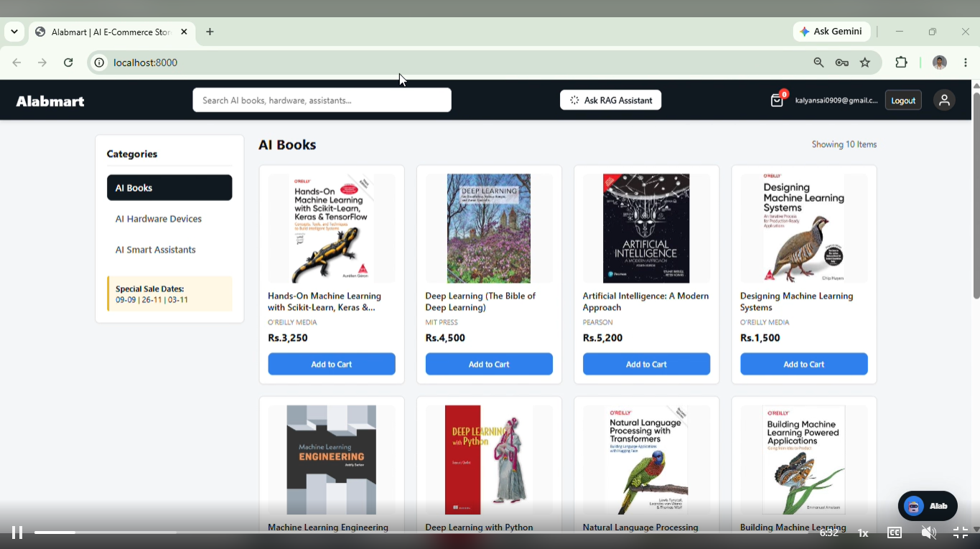This screenshot has width=980, height=549.
Task: Reload the page
Action: coord(68,62)
